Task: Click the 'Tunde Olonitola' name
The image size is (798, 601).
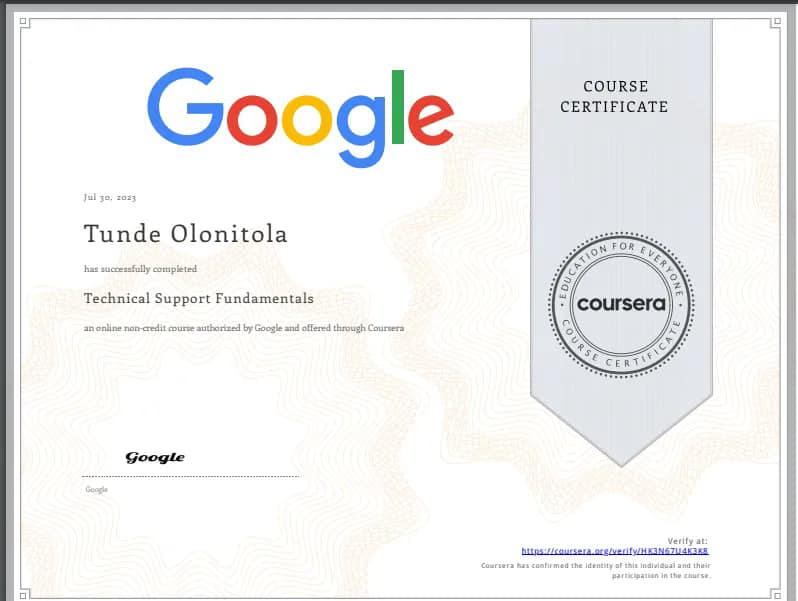Action: point(186,234)
